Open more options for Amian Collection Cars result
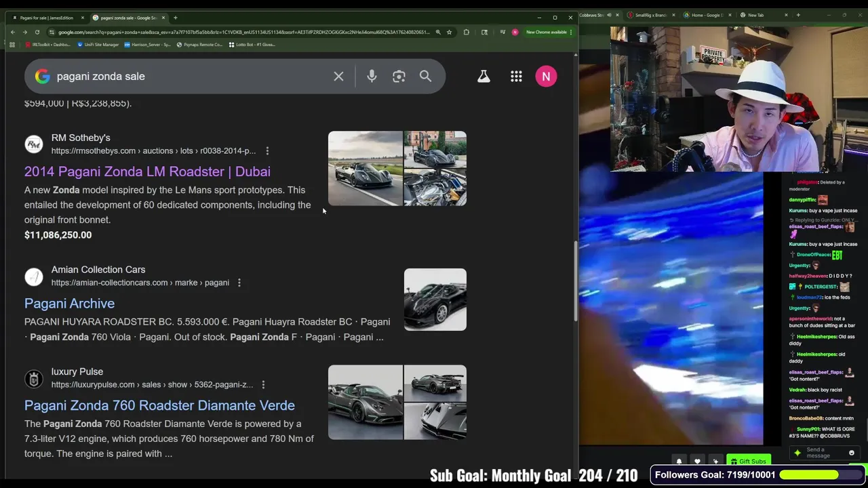The width and height of the screenshot is (868, 488). click(239, 283)
